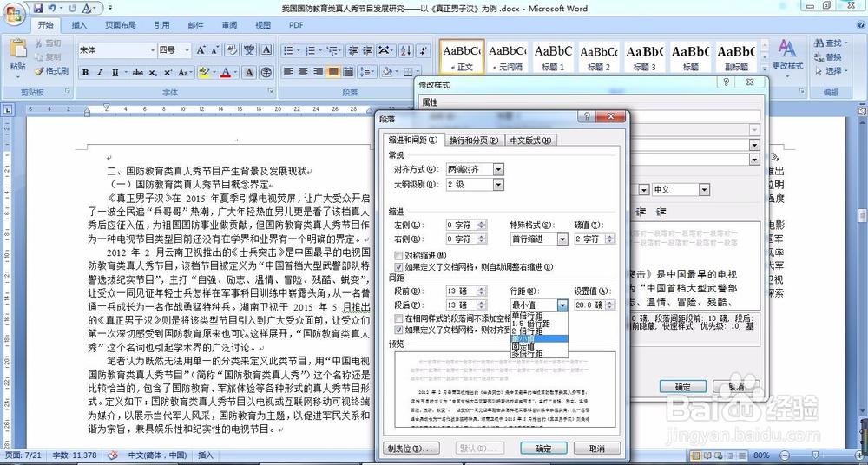Click the Superscript x² icon
This screenshot has height=465, width=868.
pyautogui.click(x=168, y=73)
